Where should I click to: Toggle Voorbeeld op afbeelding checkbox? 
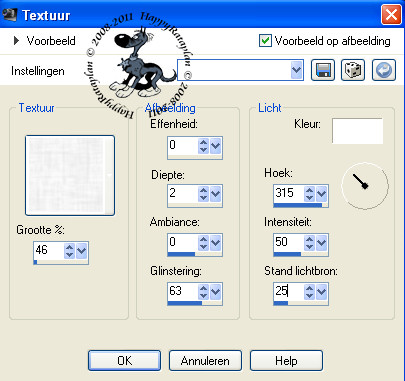(x=265, y=41)
